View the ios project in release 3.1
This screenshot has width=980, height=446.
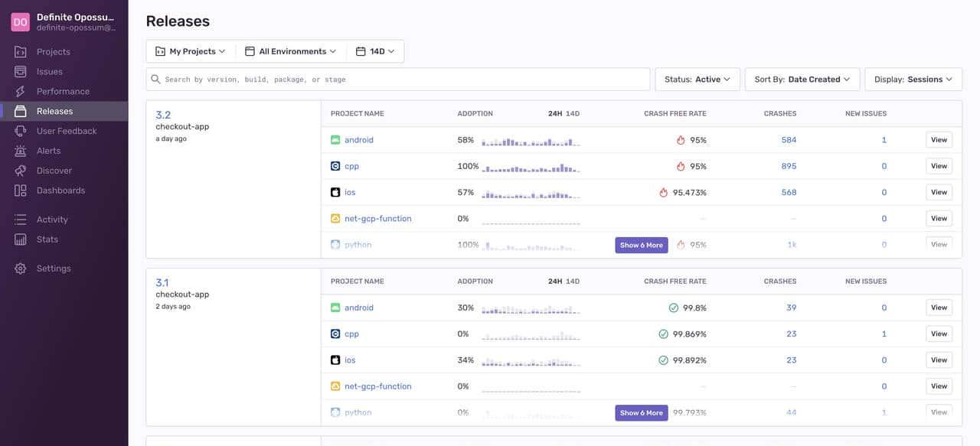(x=939, y=360)
